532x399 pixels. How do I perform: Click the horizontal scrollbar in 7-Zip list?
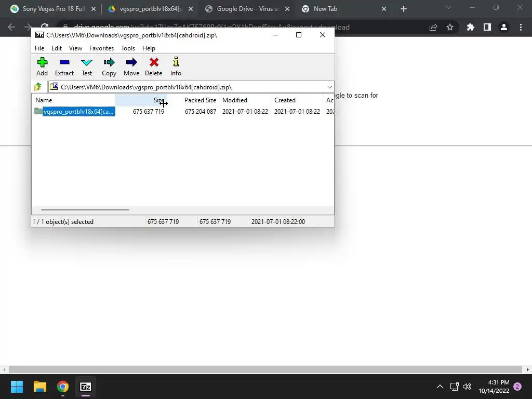(85, 210)
